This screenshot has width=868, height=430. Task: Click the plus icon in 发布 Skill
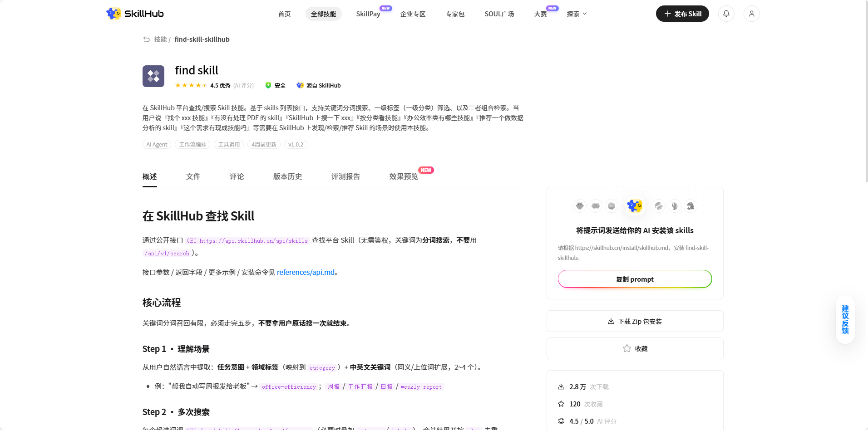pos(668,14)
